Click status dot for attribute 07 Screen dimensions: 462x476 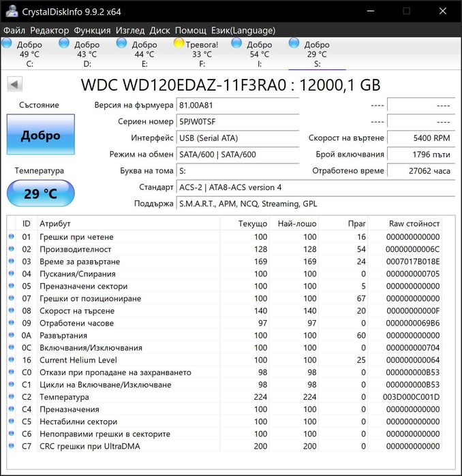point(11,298)
